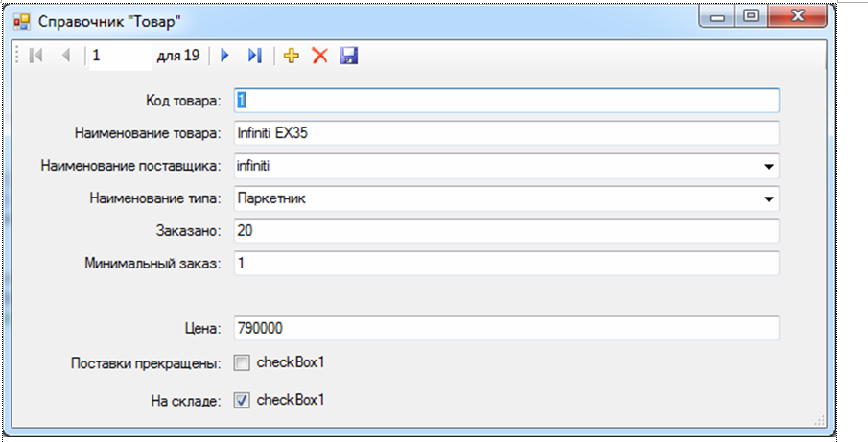Uncheck the "На складе" checkbox
Screen dimensions: 868x442
pyautogui.click(x=242, y=400)
